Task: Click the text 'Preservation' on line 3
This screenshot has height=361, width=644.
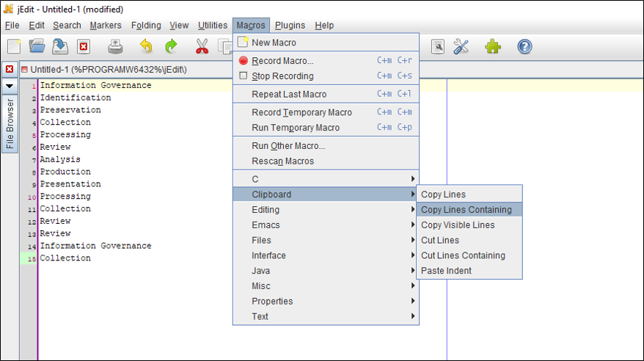Action: point(70,110)
